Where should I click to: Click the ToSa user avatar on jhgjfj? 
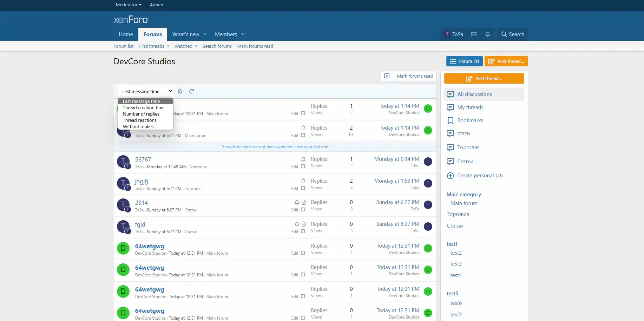[x=123, y=183]
